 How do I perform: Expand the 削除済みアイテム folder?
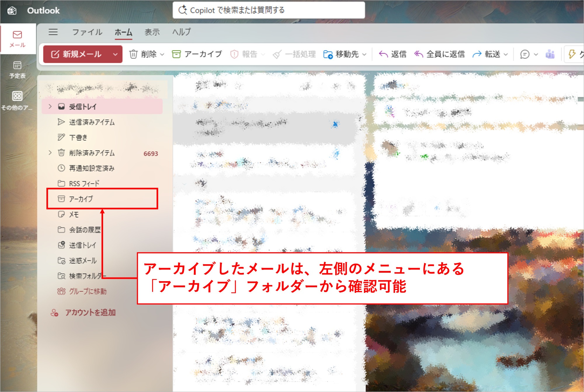[x=50, y=153]
